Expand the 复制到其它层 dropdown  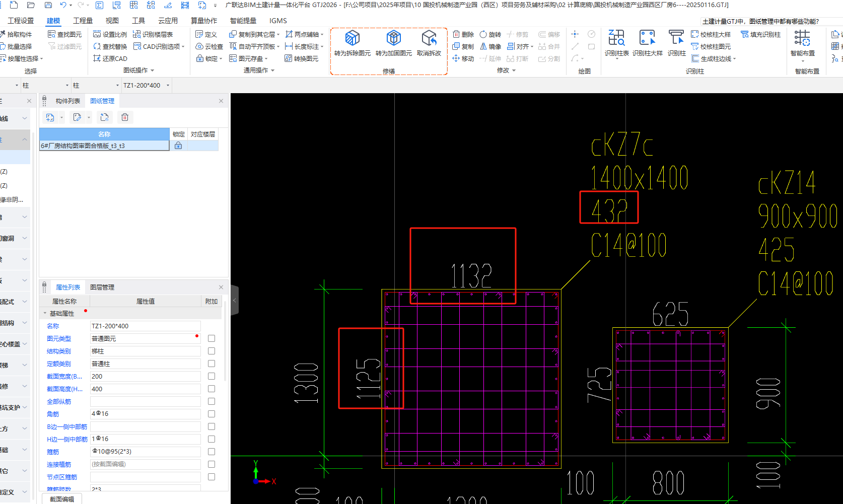[278, 35]
